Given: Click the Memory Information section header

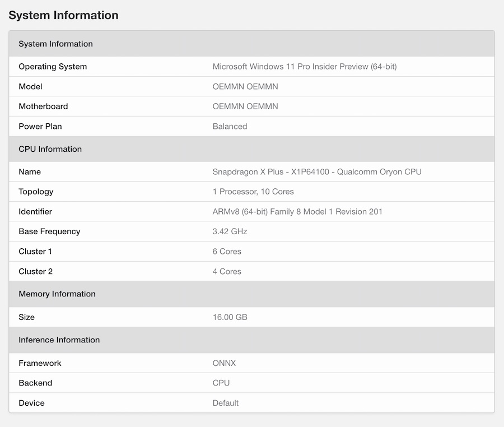Looking at the screenshot, I should 57,294.
